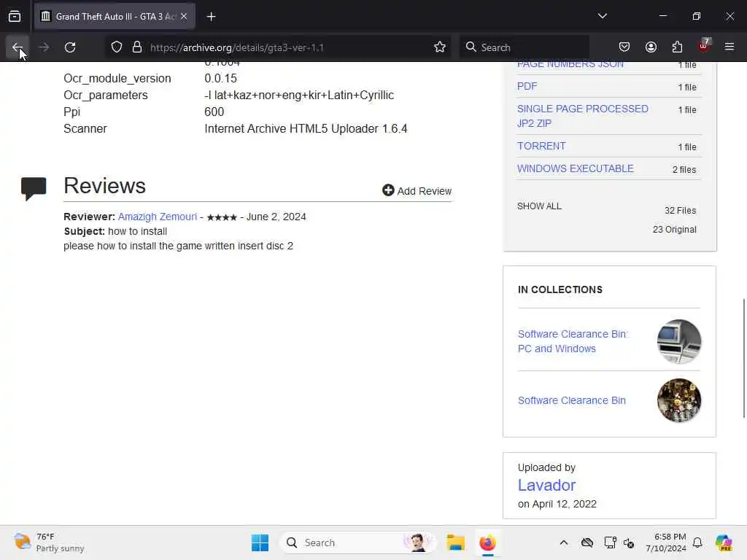Click the taskbar Search box

click(x=358, y=542)
